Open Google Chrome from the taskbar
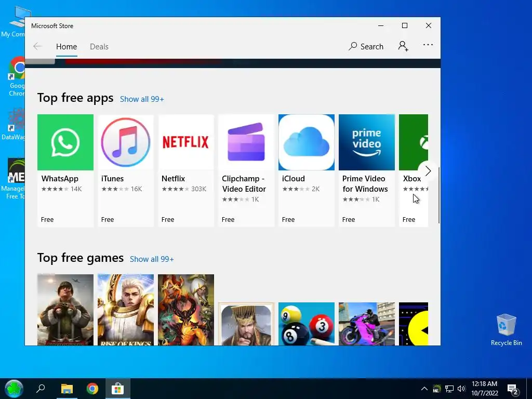 (92, 389)
